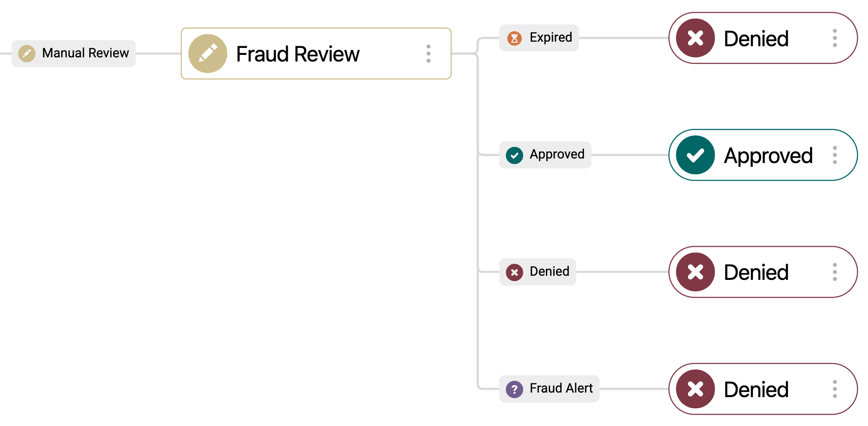Open the three-dot menu on the Approved outcome node
This screenshot has height=426, width=868.
[x=835, y=155]
